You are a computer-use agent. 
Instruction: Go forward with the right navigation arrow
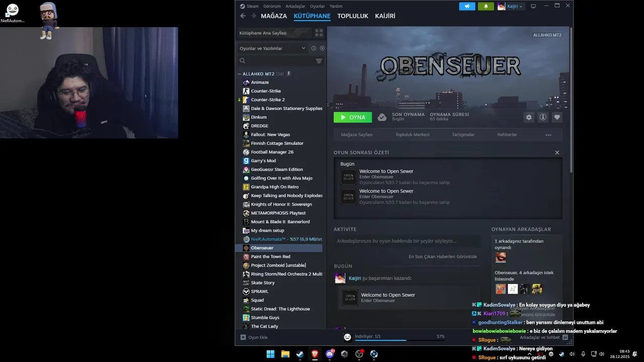coord(253,16)
